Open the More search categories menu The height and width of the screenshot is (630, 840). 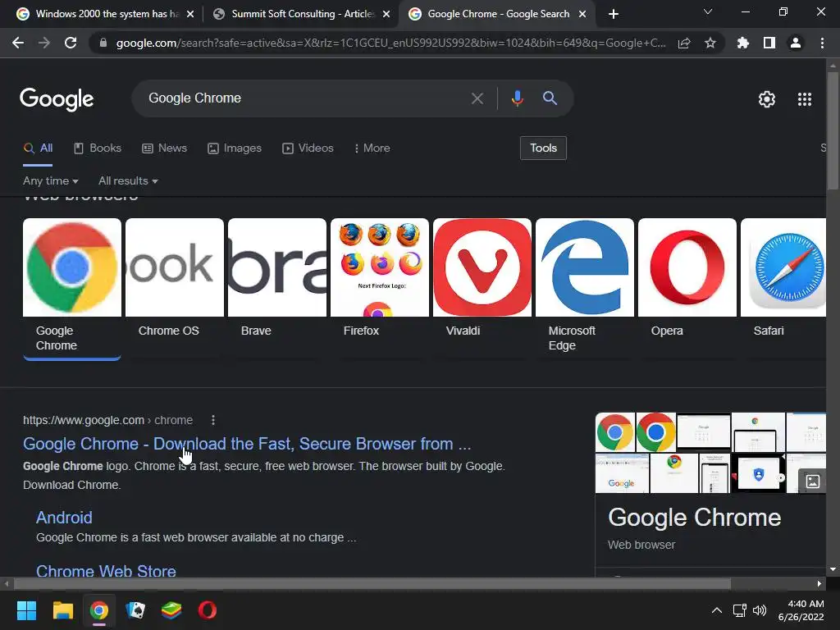pyautogui.click(x=372, y=148)
